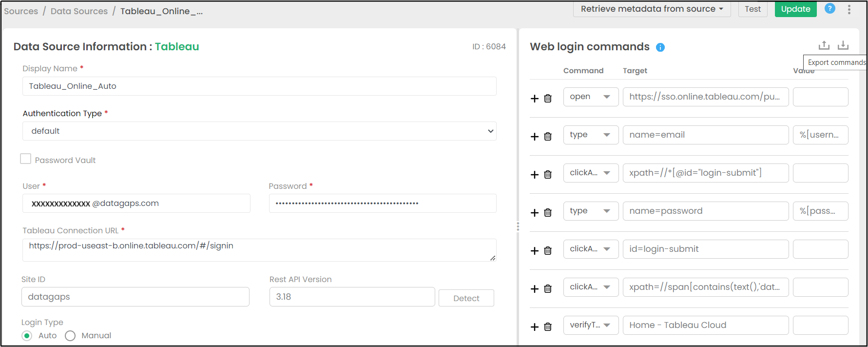This screenshot has height=347, width=868.
Task: Click the export commands download icon
Action: [x=843, y=45]
